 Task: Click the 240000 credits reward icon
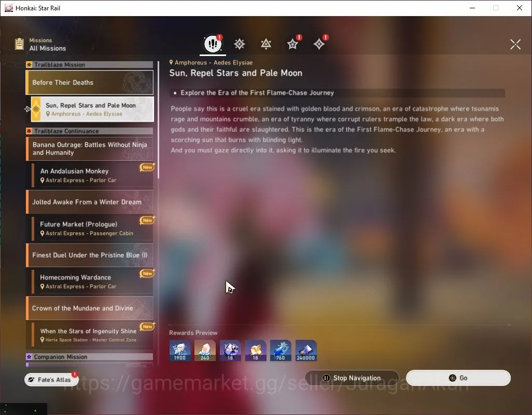click(x=306, y=350)
